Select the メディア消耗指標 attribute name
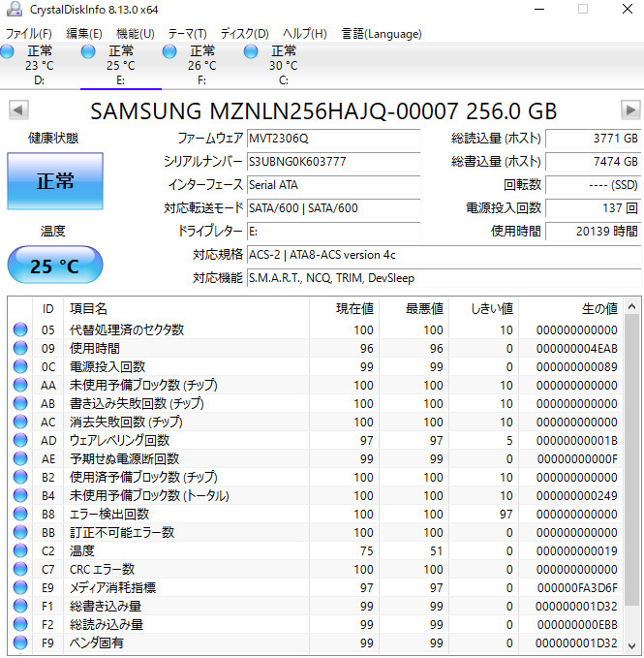The image size is (644, 658). (112, 587)
